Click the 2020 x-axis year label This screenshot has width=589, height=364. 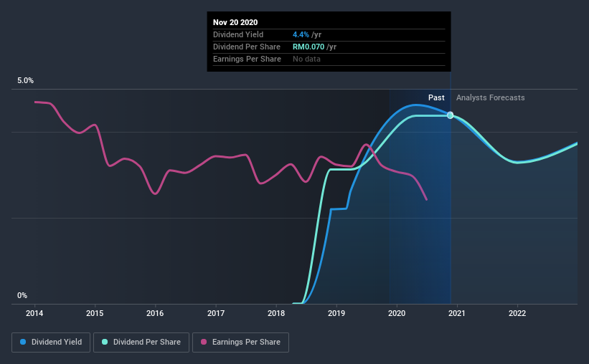397,313
